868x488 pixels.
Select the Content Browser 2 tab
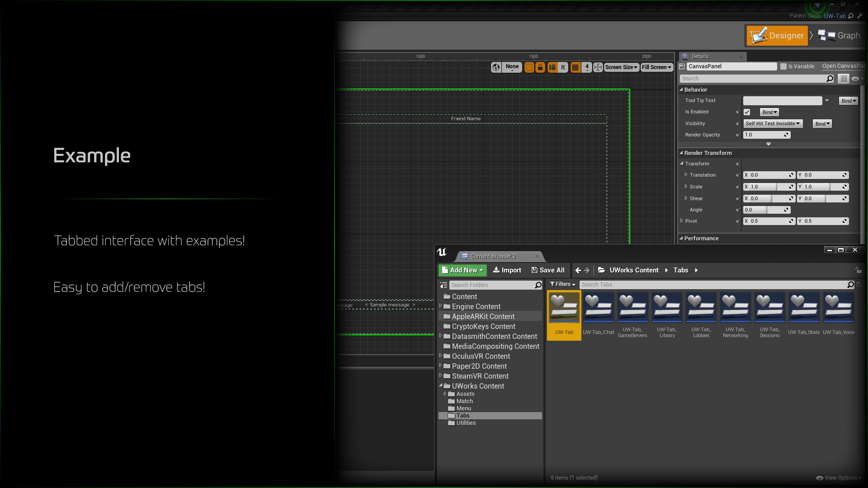click(x=492, y=256)
